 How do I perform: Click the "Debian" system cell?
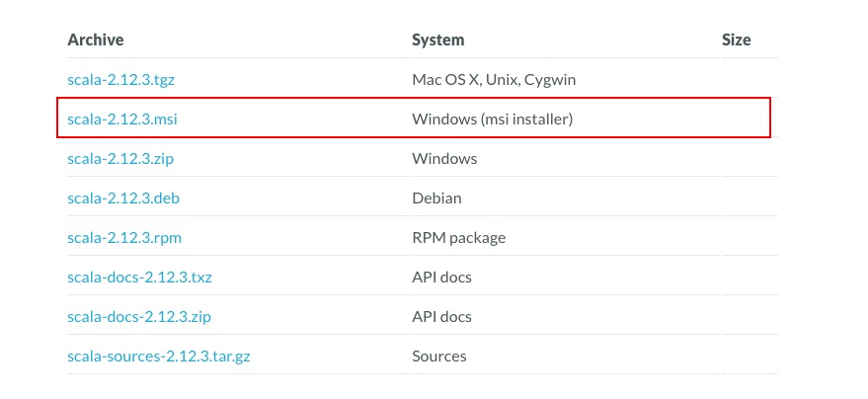click(x=436, y=199)
